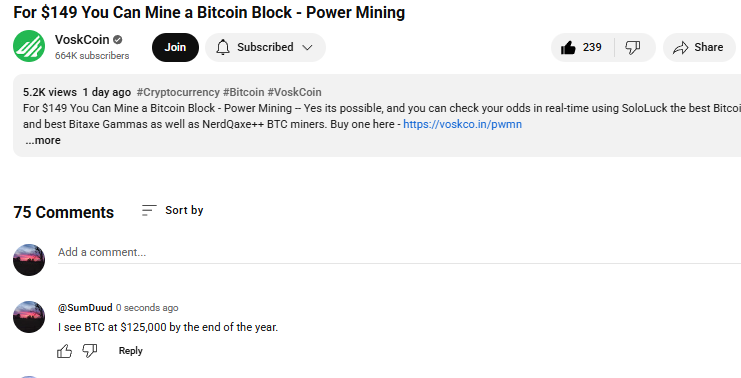Open the VoskCoin channel name

coord(82,40)
